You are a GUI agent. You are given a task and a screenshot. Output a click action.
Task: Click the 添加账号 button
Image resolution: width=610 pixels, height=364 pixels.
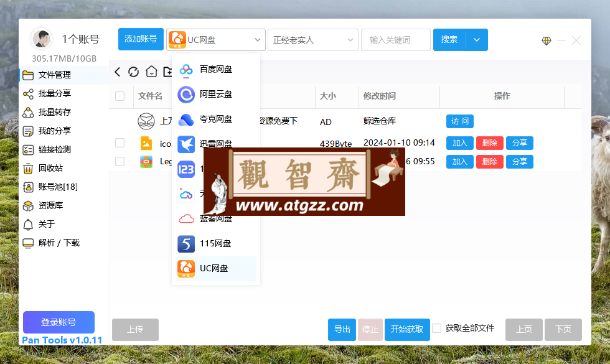[141, 39]
